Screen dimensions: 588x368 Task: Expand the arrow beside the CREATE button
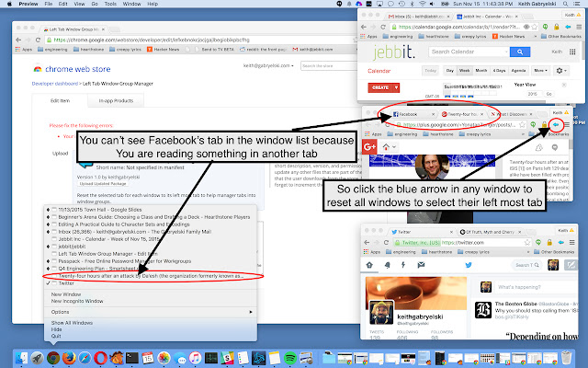pos(396,87)
